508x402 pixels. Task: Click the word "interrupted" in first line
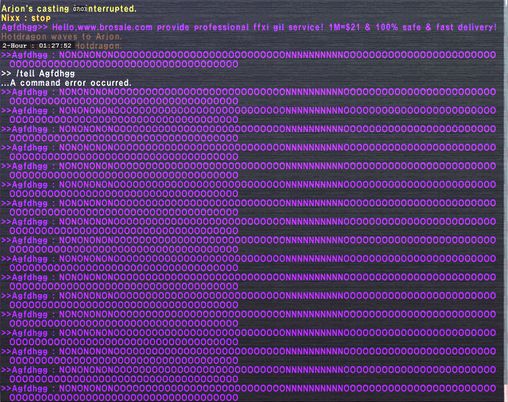point(112,9)
